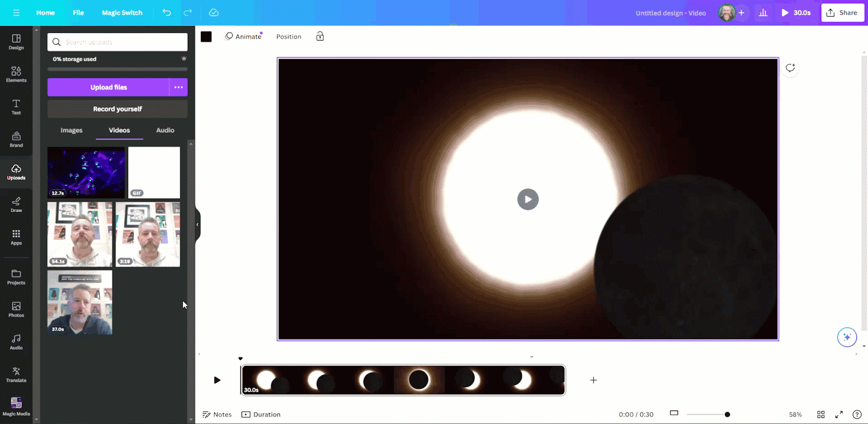Screen dimensions: 868x424
Task: Play the 30.0s preview button
Action: (x=796, y=12)
